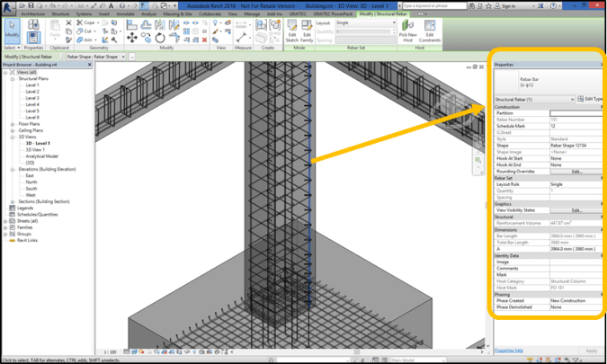Click the Edit Sketch icon

(292, 31)
